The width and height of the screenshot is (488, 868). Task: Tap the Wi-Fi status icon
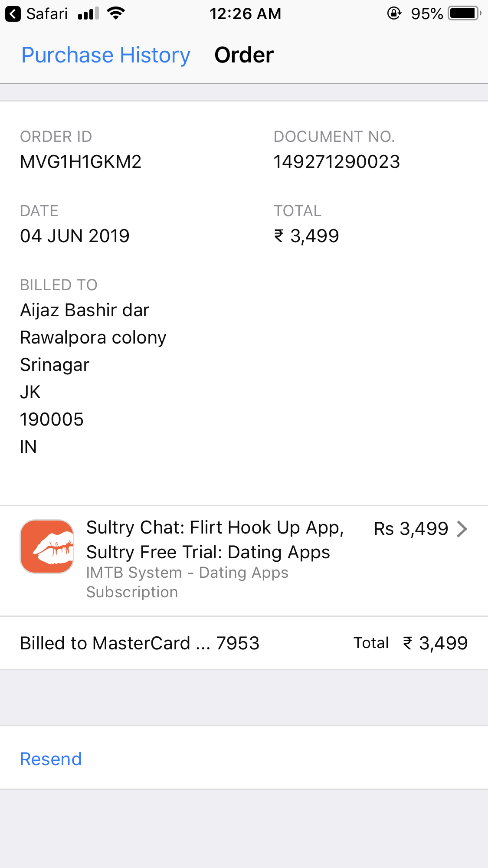pyautogui.click(x=116, y=13)
